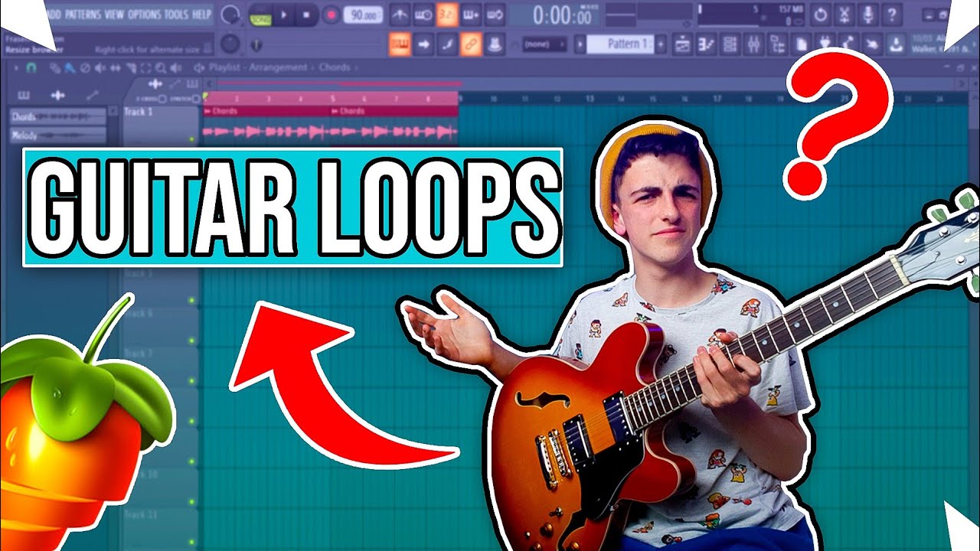
Task: Select the playlist slip tool
Action: [114, 68]
